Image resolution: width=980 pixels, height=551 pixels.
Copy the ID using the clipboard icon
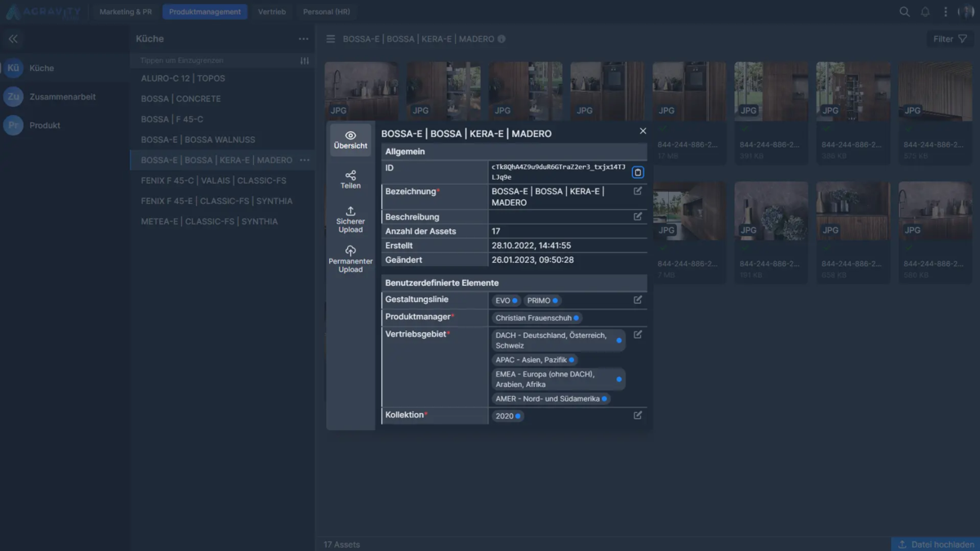pyautogui.click(x=638, y=171)
